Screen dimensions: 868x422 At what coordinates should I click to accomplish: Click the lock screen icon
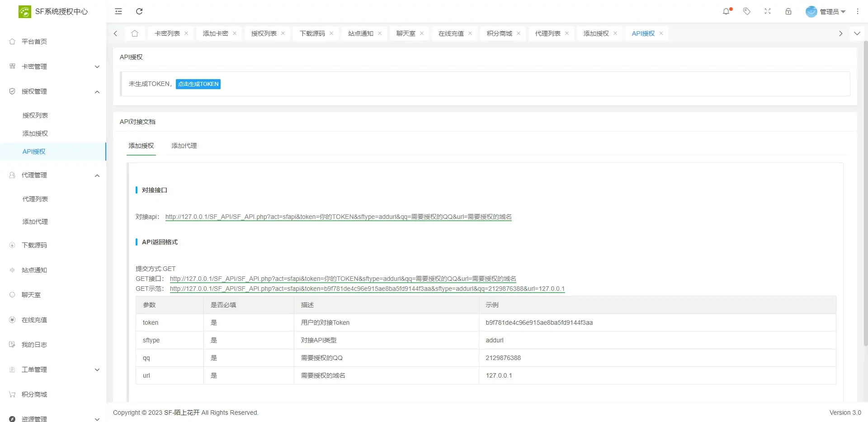coord(788,11)
